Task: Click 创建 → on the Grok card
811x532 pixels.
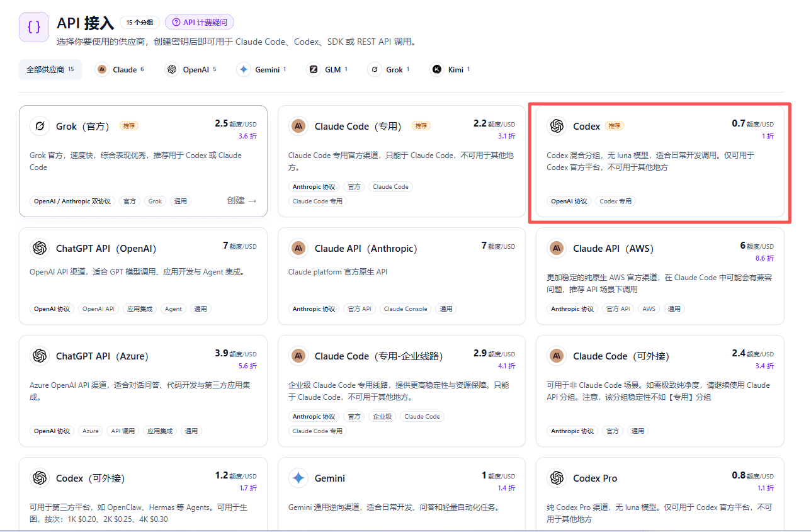Action: point(242,200)
